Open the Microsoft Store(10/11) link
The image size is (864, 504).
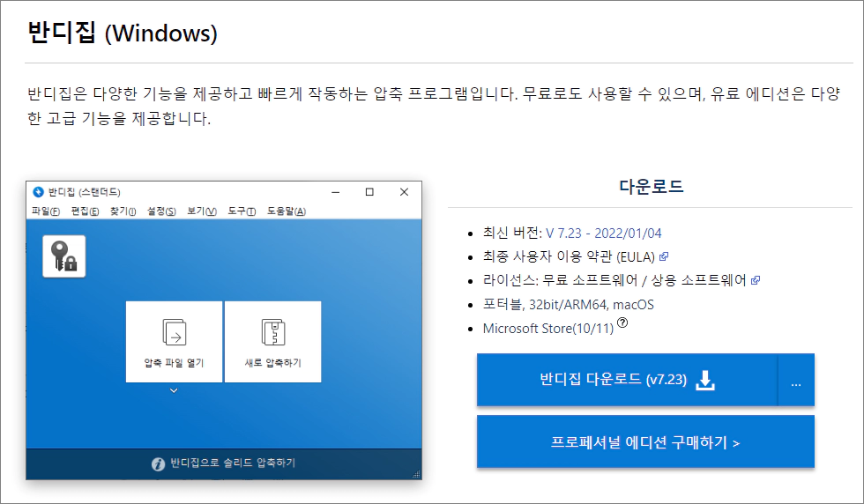pos(548,329)
